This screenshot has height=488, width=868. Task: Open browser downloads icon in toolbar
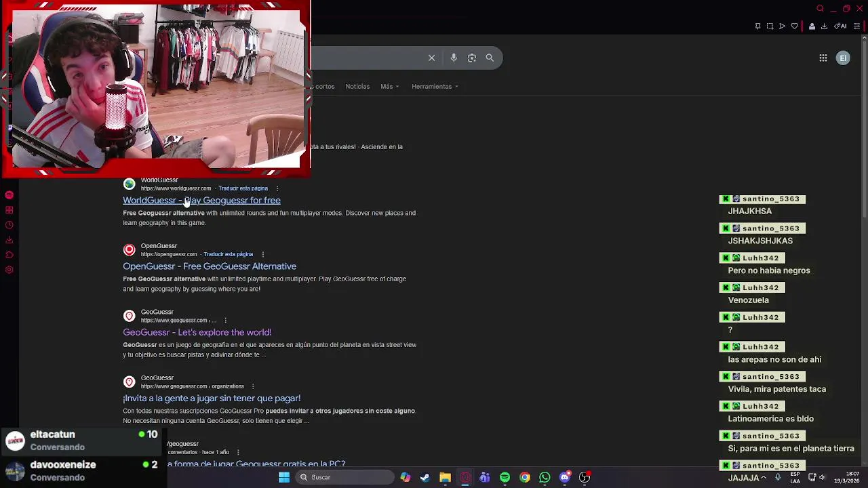click(x=824, y=26)
